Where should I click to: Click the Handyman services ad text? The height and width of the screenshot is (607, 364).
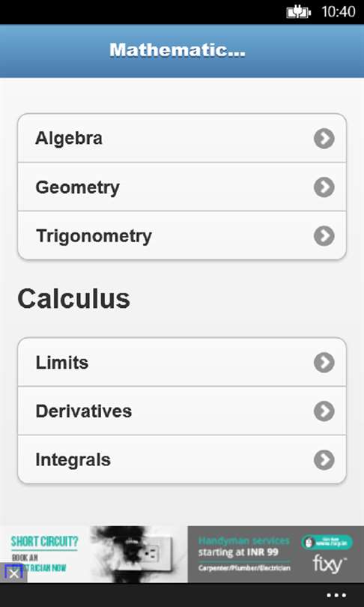tap(243, 540)
